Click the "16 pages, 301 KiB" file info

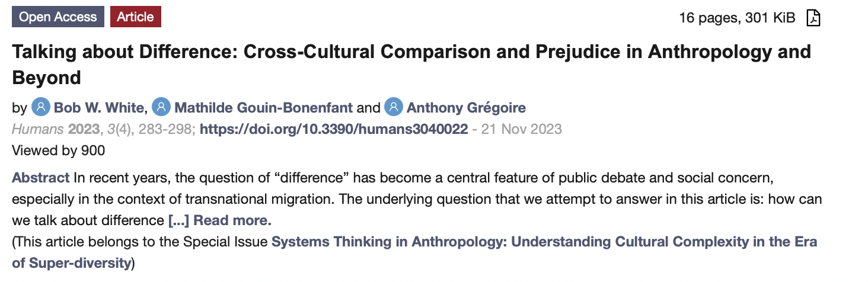[737, 18]
